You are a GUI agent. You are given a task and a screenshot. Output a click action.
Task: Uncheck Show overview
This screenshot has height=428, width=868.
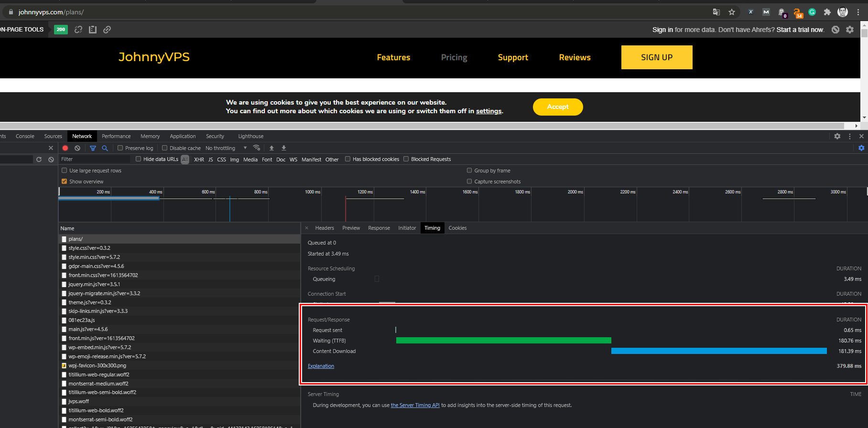point(65,182)
